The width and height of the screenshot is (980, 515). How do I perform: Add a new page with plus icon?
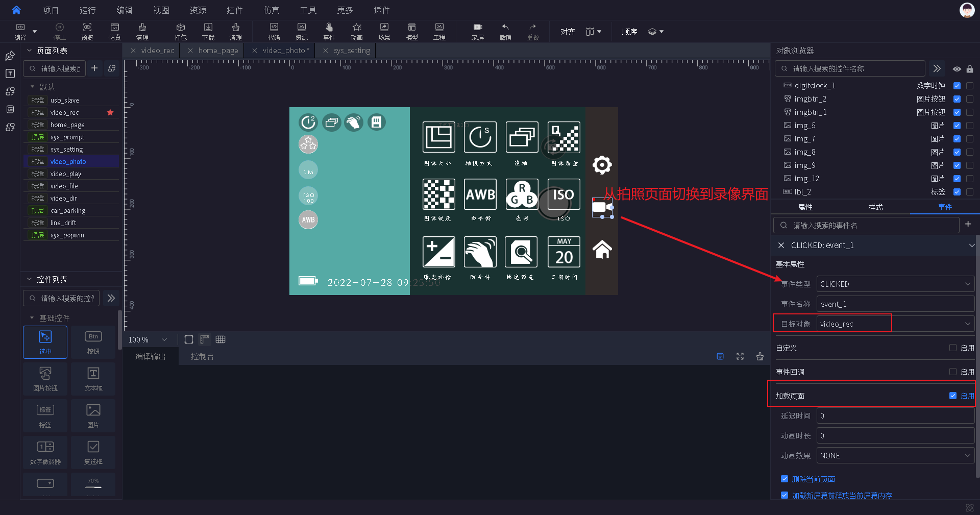click(x=94, y=68)
